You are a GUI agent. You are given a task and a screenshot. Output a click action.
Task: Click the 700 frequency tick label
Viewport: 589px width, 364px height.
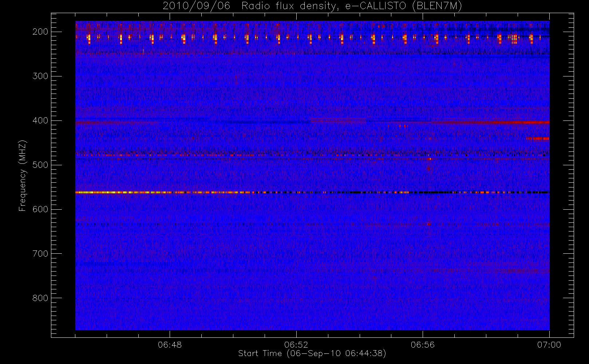coord(40,254)
